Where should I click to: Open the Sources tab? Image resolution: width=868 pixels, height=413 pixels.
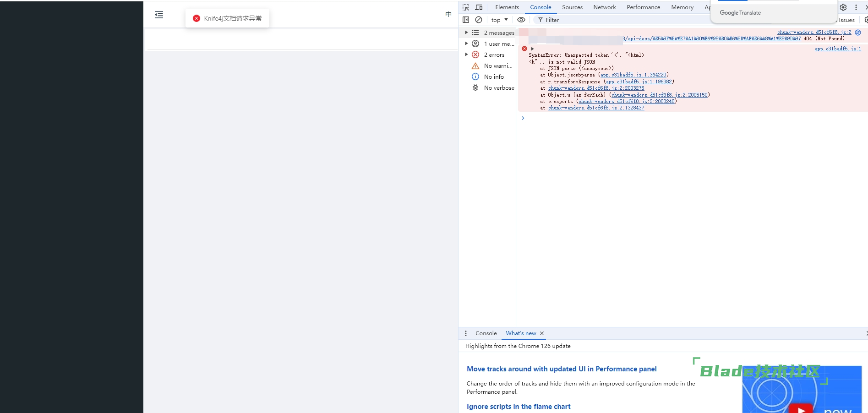click(x=572, y=7)
